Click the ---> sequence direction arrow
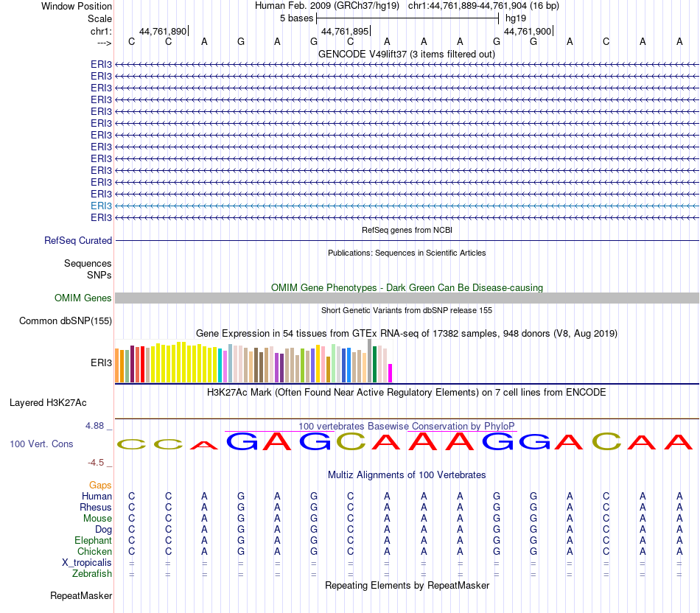 point(105,43)
